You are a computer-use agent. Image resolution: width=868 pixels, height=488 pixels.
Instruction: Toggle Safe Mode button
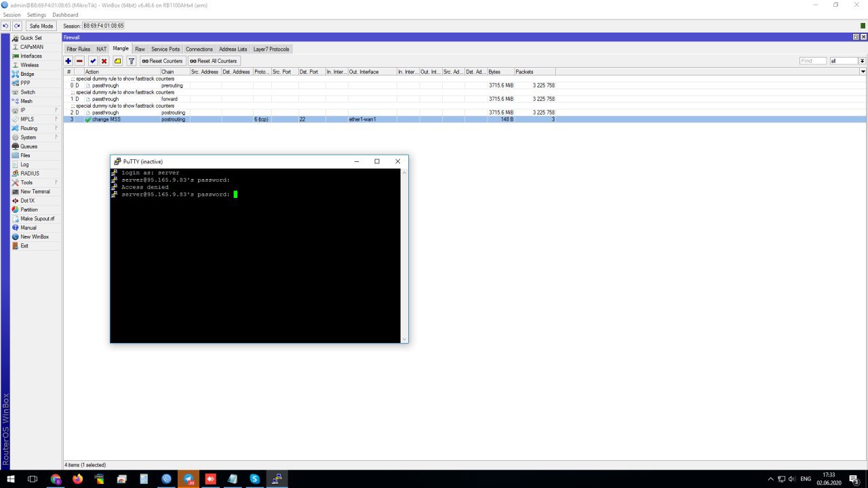coord(41,26)
